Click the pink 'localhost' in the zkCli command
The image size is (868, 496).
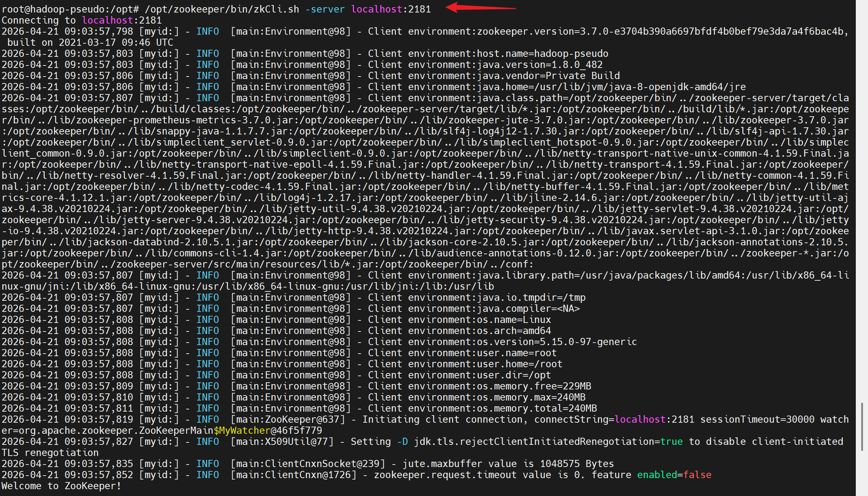(x=377, y=9)
